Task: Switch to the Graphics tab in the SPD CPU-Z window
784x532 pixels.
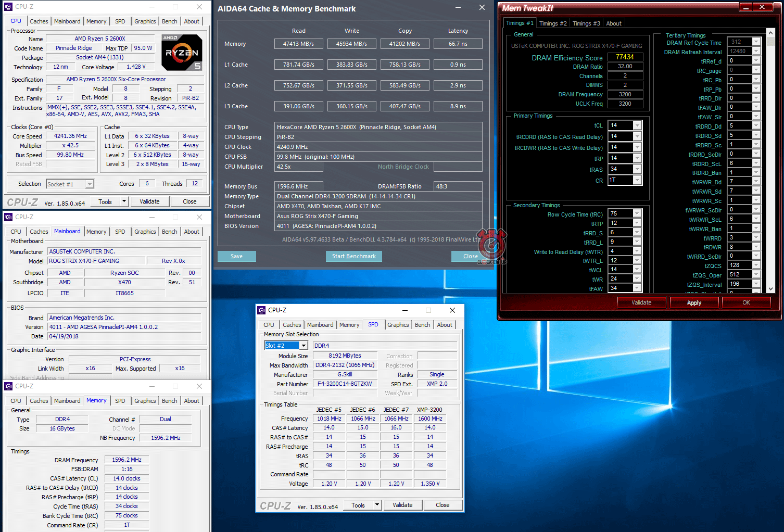Action: [398, 325]
